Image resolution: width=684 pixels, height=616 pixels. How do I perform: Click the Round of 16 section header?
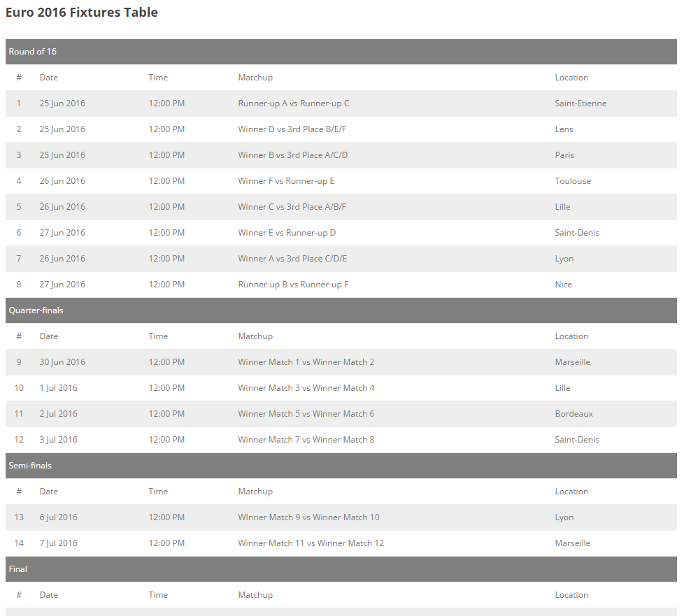341,52
